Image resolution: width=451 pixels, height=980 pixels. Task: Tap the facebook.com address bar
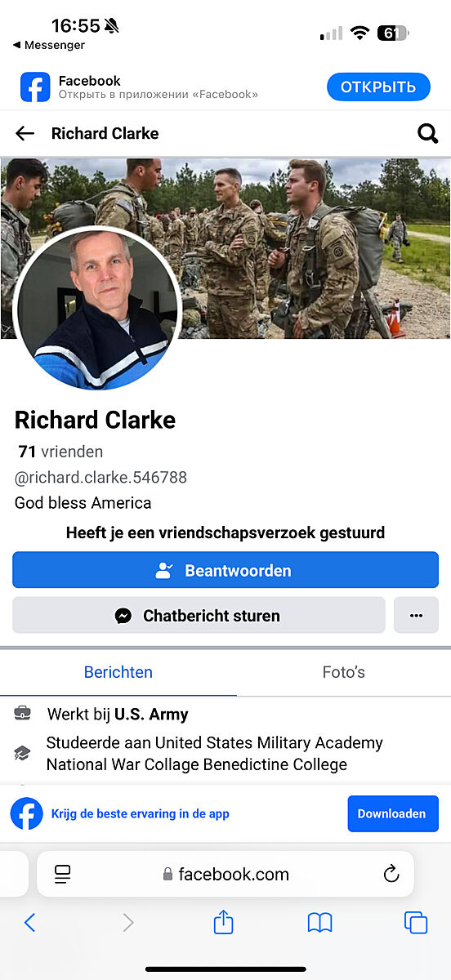225,875
